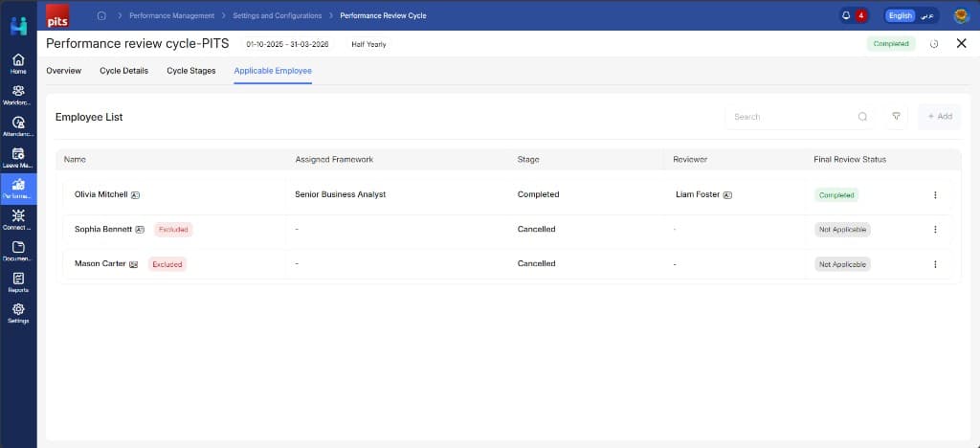Click the Employee List heading
The height and width of the screenshot is (448, 980).
[x=89, y=117]
